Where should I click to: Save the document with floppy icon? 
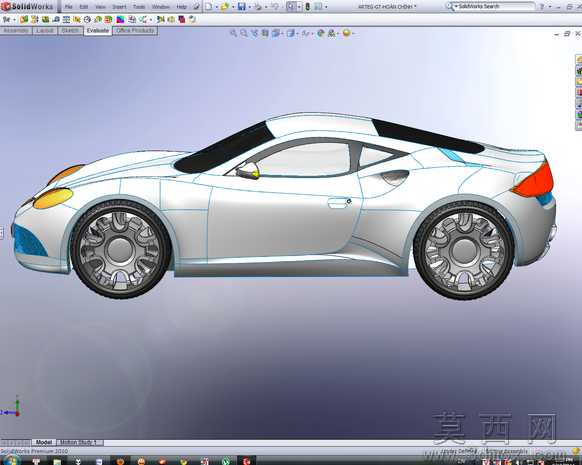coord(242,7)
